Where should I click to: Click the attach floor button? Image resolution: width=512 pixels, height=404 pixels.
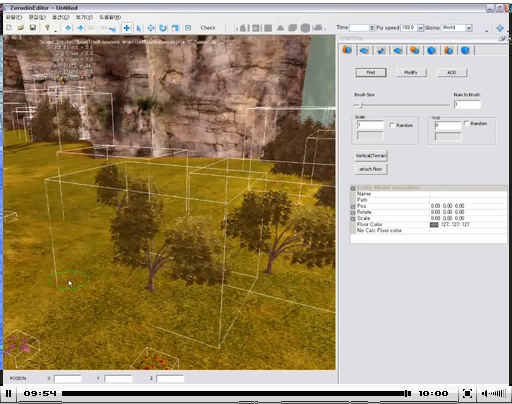(371, 169)
